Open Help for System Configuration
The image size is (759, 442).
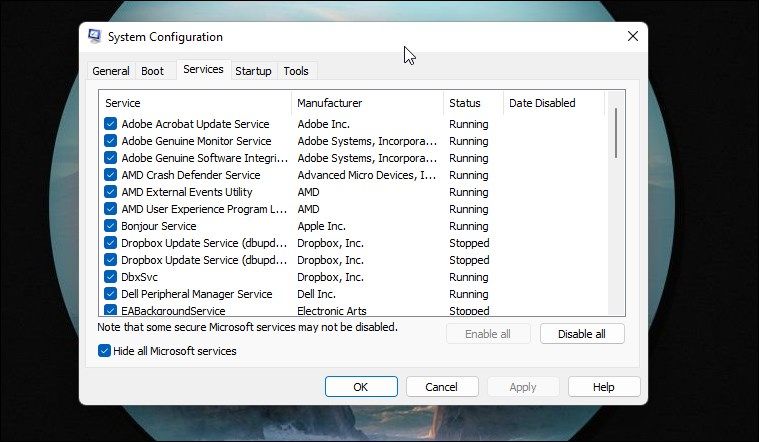click(x=604, y=387)
